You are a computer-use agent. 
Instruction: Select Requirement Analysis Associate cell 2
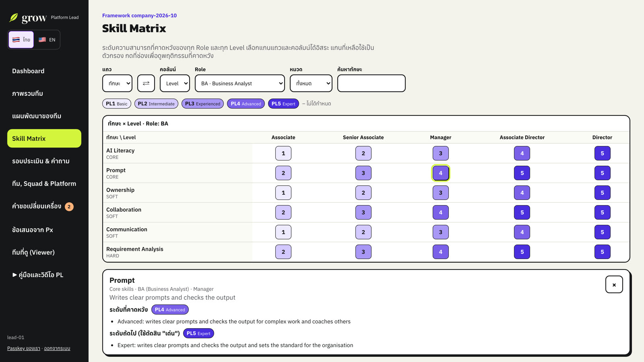tap(283, 252)
